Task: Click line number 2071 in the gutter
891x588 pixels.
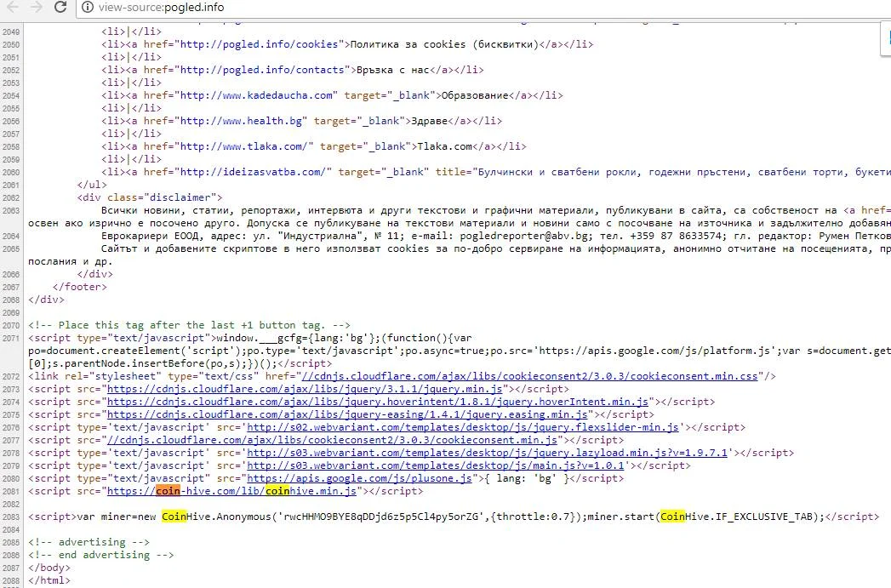Action: [x=11, y=338]
